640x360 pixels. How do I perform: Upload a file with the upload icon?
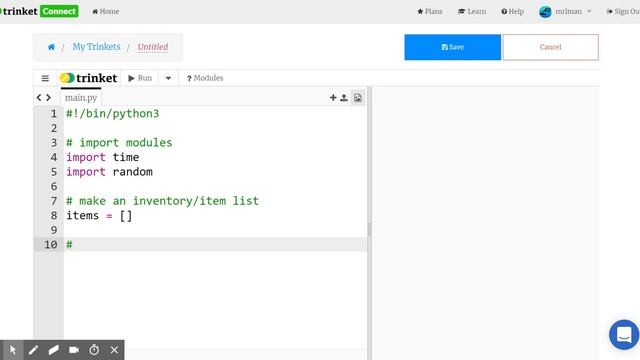point(344,98)
